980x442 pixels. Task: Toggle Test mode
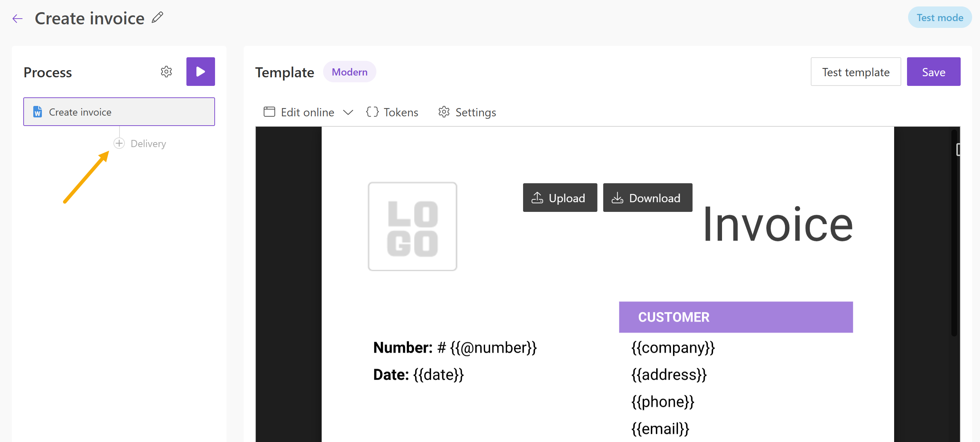(x=939, y=17)
